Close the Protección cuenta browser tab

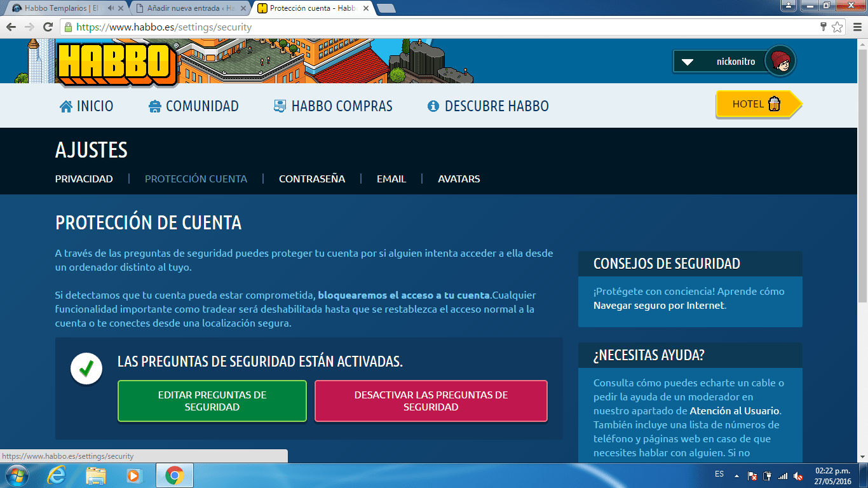point(365,8)
